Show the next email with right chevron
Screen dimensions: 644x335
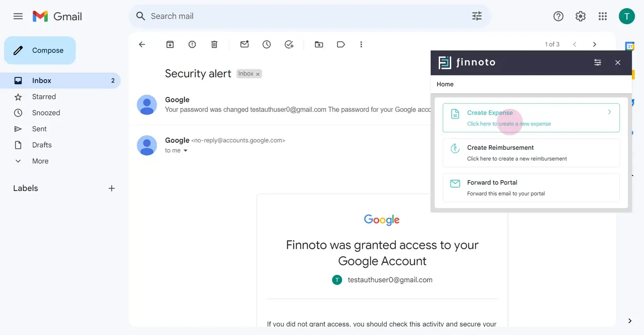(x=594, y=44)
